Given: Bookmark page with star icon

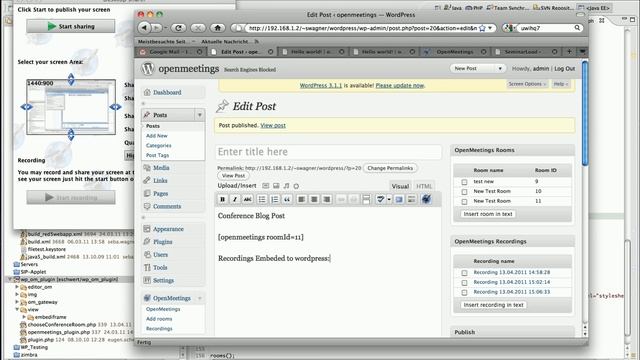Looking at the screenshot, I should coord(482,28).
